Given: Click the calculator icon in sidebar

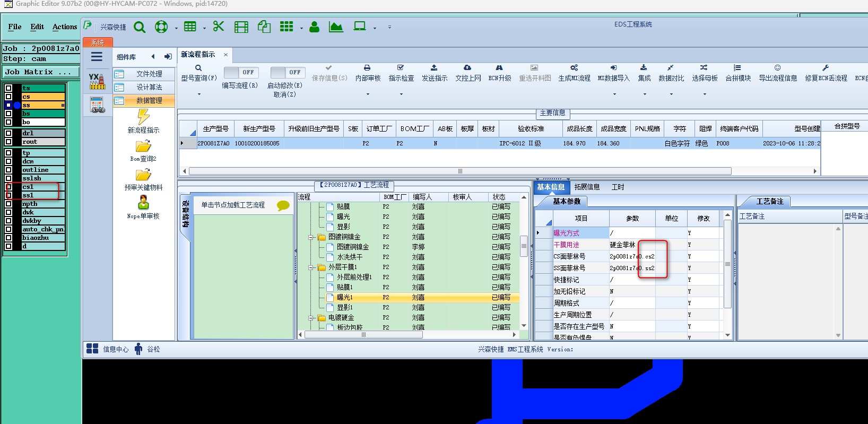Looking at the screenshot, I should [x=98, y=105].
